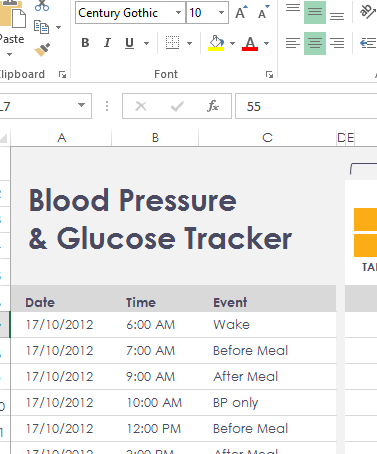Select the Wake event cell

point(267,325)
